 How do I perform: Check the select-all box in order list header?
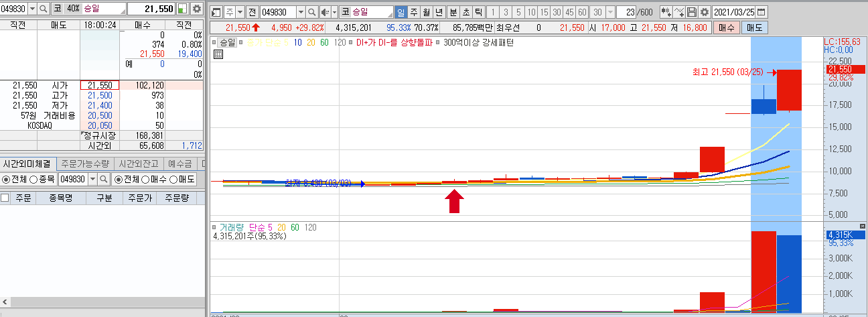[5, 198]
